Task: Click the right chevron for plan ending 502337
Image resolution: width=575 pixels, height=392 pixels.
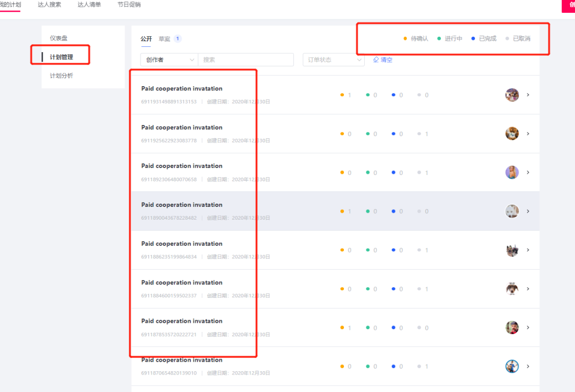Action: click(x=528, y=289)
